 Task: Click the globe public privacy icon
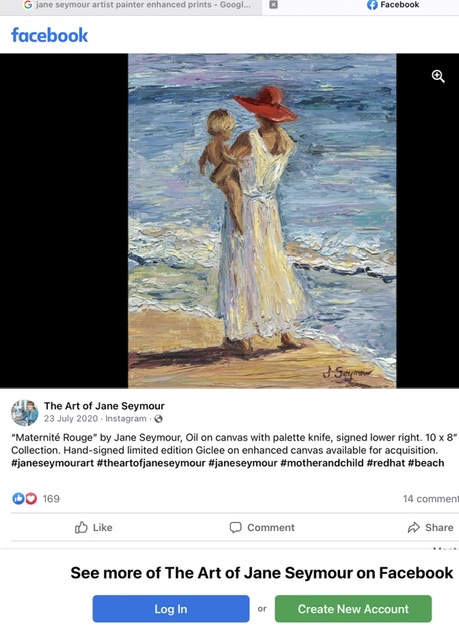[x=159, y=419]
